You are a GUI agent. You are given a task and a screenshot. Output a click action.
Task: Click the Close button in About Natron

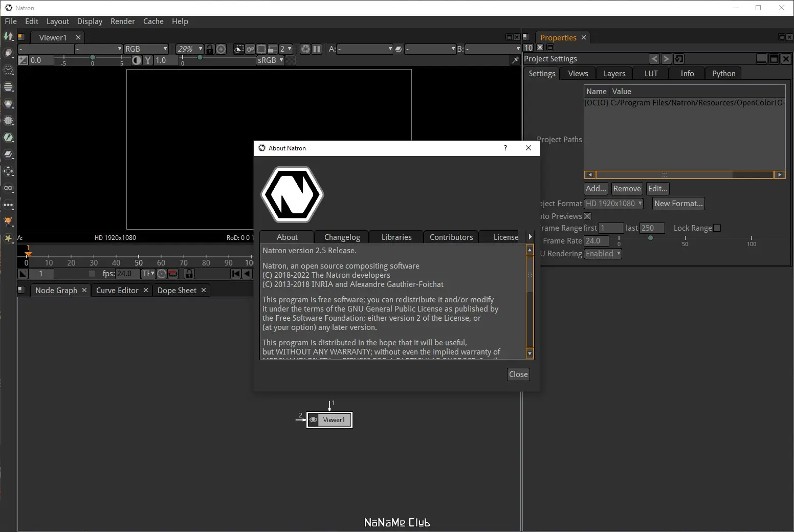(518, 374)
